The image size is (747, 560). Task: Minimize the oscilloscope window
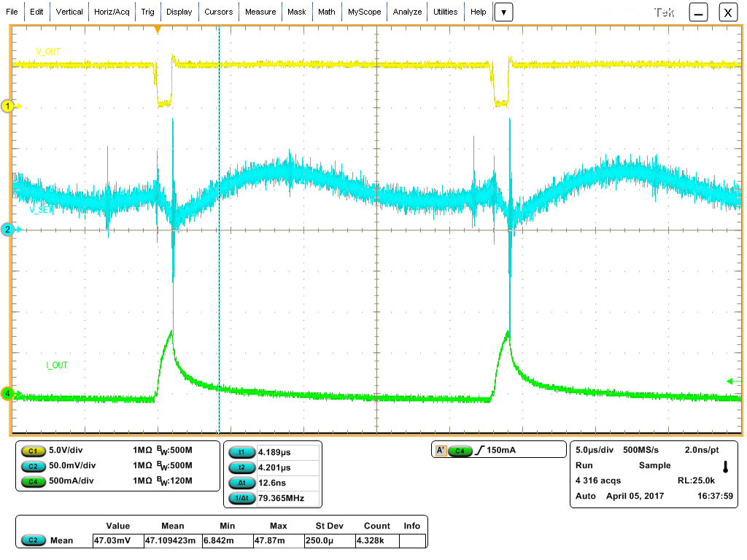pos(698,12)
